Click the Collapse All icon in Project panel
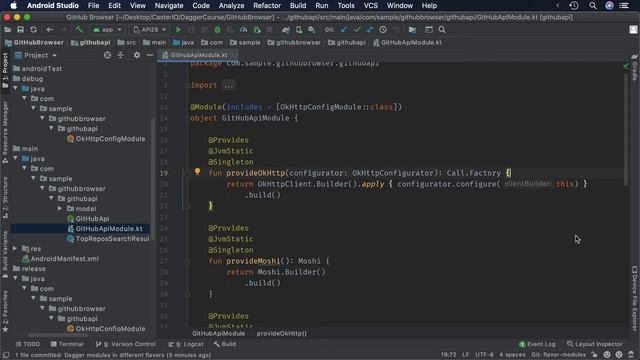This screenshot has width=640, height=360. 120,55
